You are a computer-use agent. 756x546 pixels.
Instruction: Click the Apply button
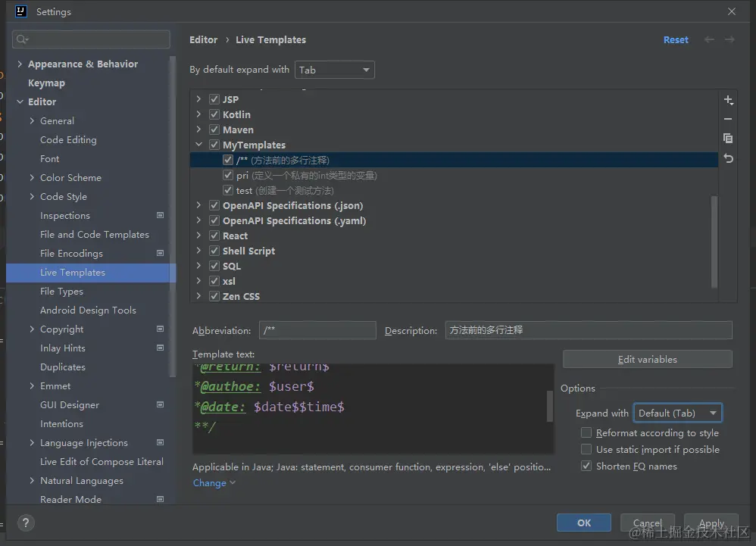[x=711, y=523]
